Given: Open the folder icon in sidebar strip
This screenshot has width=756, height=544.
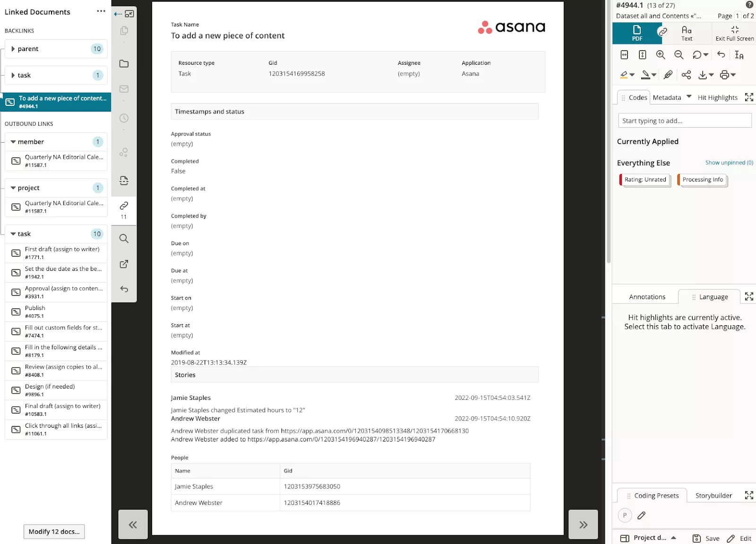Looking at the screenshot, I should [124, 64].
